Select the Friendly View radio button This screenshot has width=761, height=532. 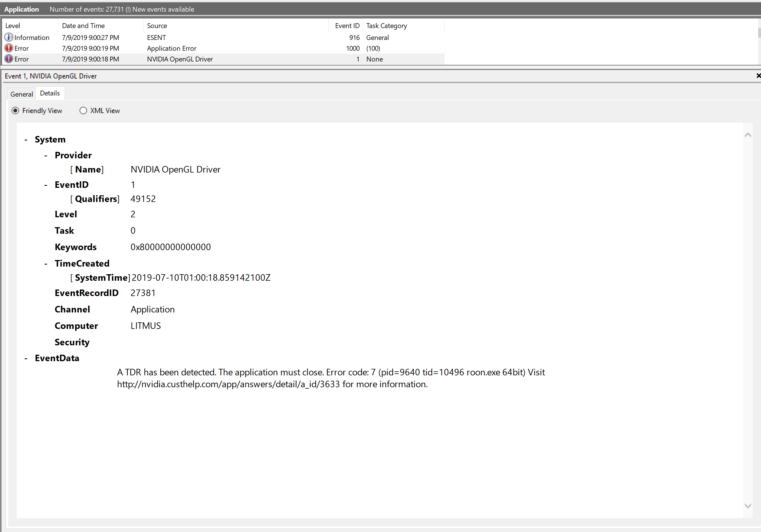coord(15,111)
